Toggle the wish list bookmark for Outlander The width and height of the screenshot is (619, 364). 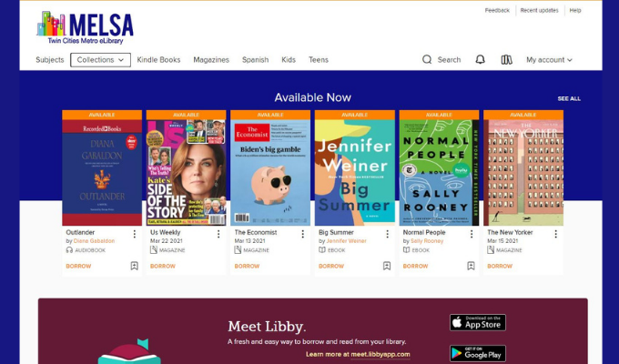point(134,266)
